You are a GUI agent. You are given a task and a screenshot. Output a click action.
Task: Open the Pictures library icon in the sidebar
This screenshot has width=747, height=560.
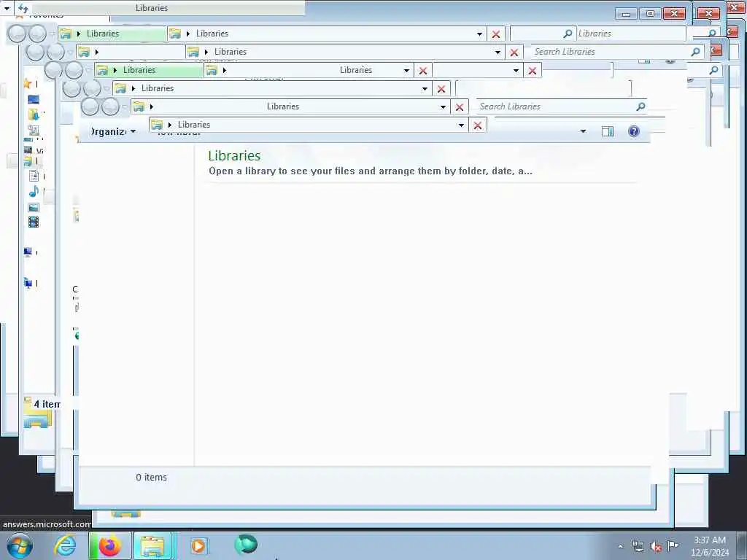[x=34, y=207]
